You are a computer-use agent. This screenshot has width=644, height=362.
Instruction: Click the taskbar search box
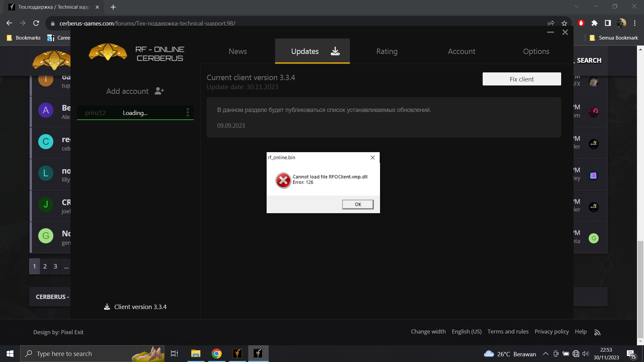point(92,354)
